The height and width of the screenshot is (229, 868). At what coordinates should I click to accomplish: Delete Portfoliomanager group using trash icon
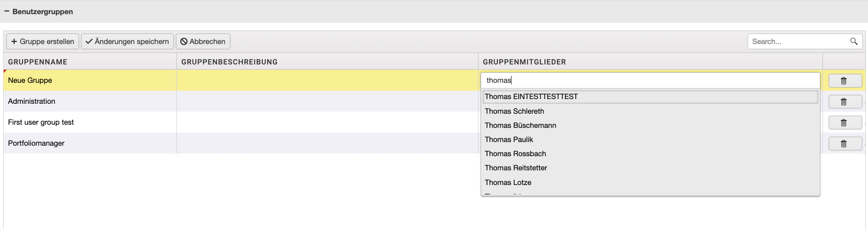point(844,144)
